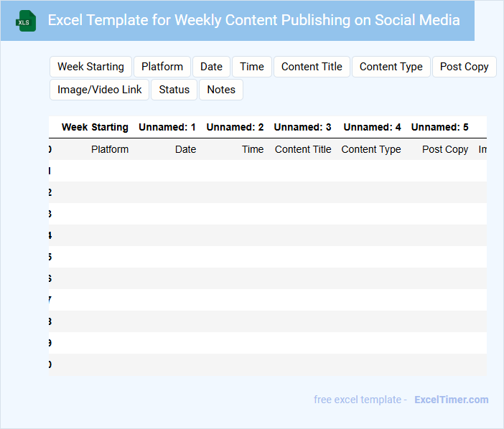Click the Post Copy table cell
504x429 pixels.
445,149
